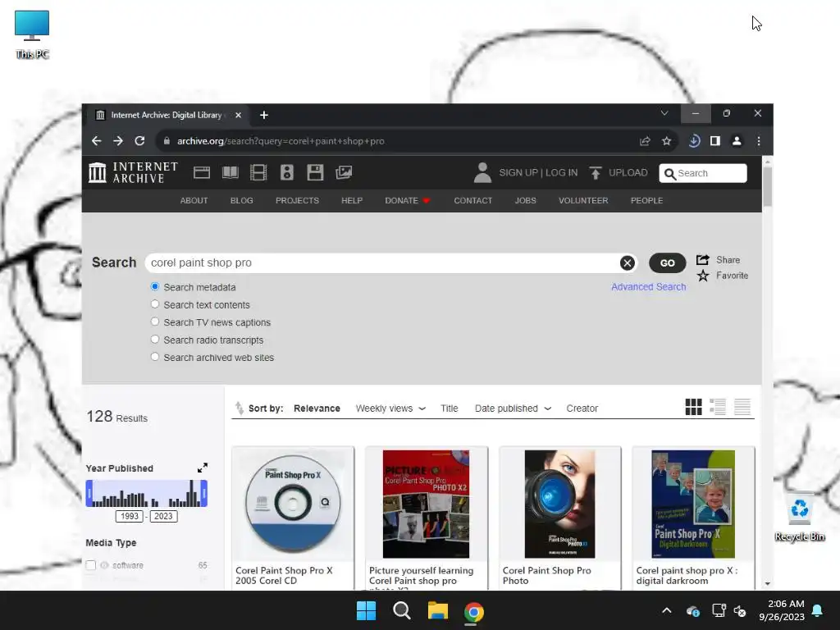840x630 pixels.
Task: Select Search metadata radio button
Action: point(155,286)
